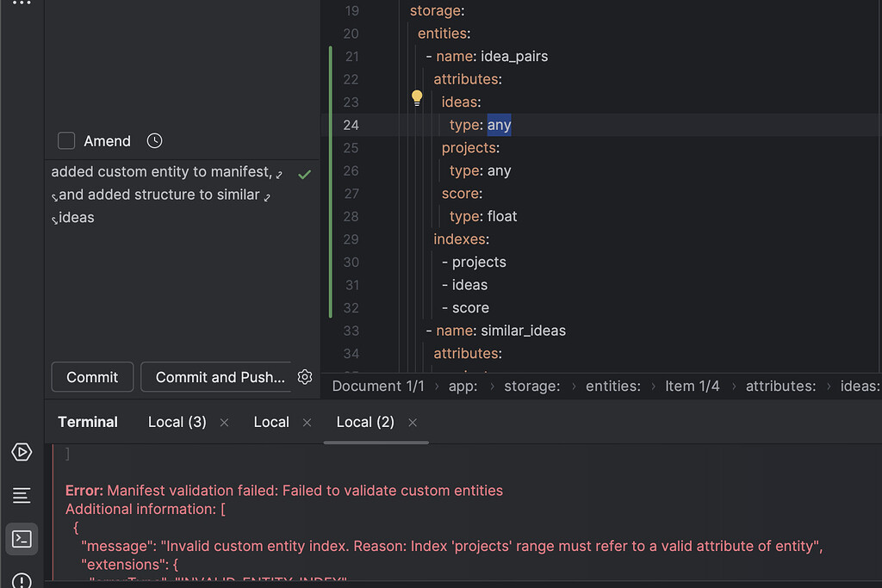Show commit message history via clock icon

[154, 140]
